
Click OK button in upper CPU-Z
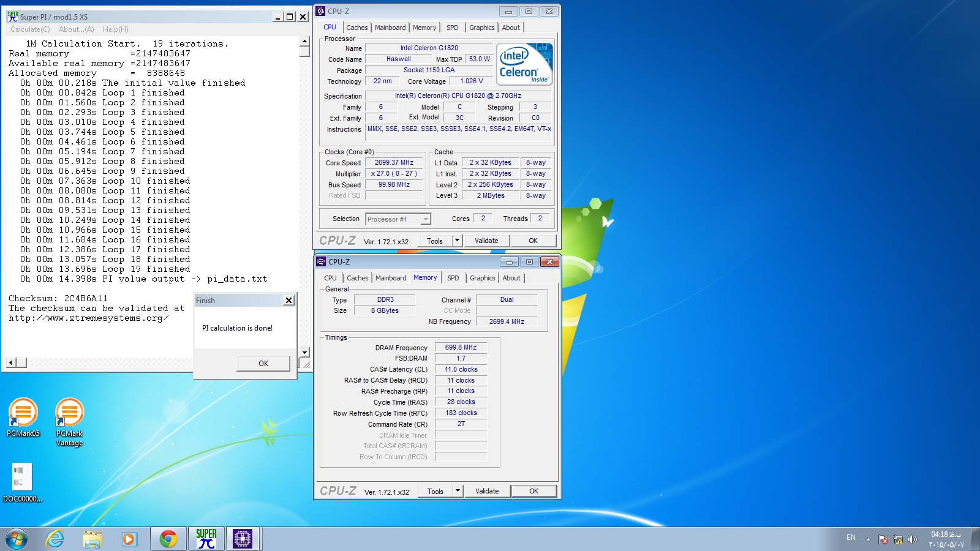pos(533,241)
